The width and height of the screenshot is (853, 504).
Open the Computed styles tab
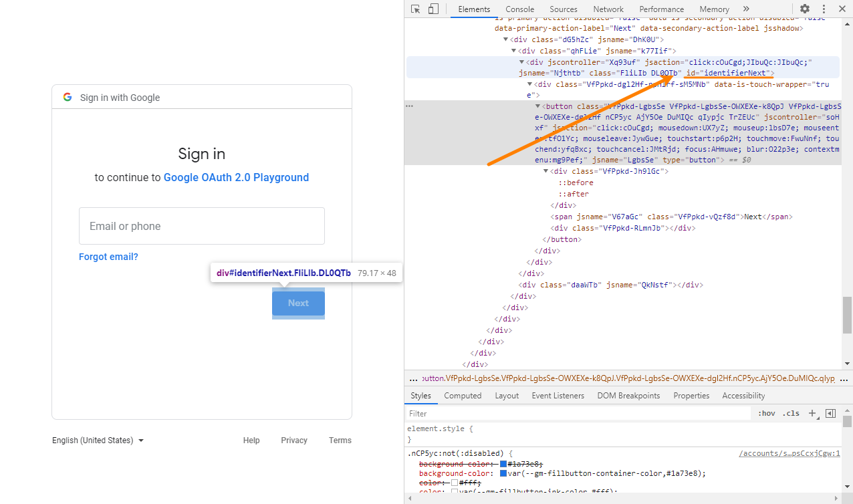pos(463,395)
